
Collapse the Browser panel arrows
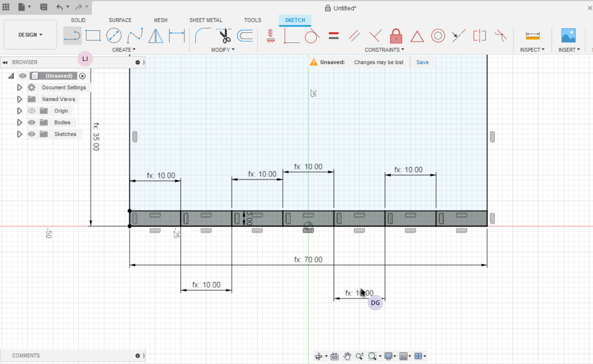coord(5,62)
